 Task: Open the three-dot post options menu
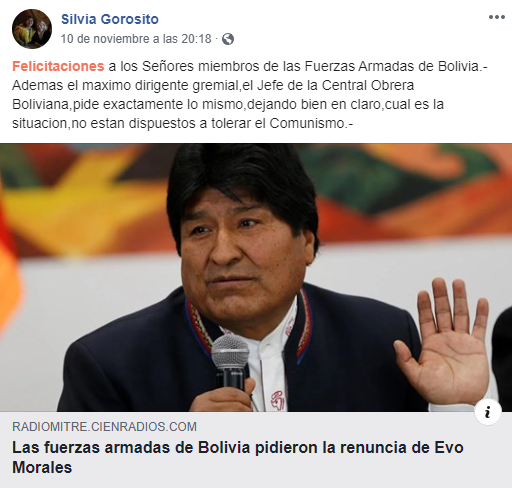pyautogui.click(x=497, y=17)
